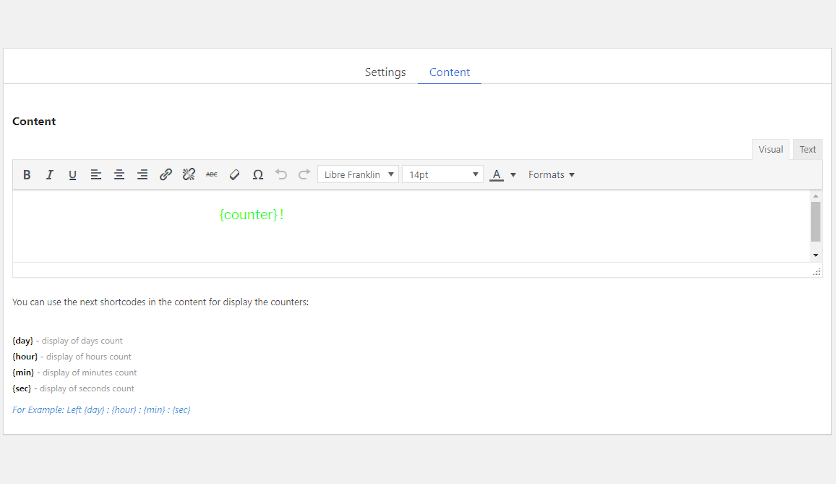Center align the text
This screenshot has height=484, width=836.
119,175
